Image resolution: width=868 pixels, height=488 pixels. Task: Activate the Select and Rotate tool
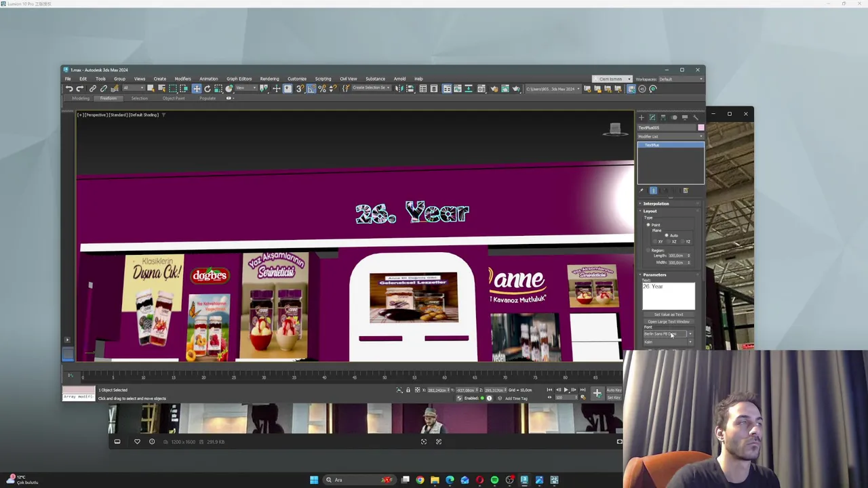[x=208, y=89]
